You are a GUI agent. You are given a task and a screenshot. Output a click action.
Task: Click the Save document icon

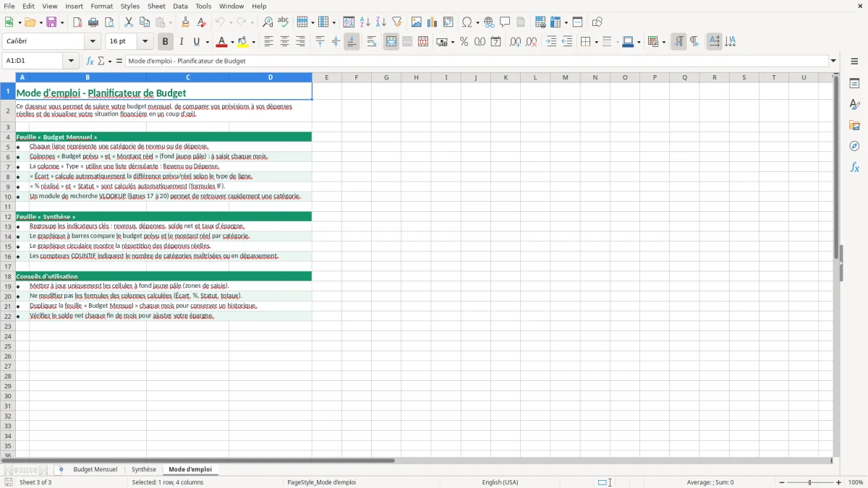tap(51, 22)
